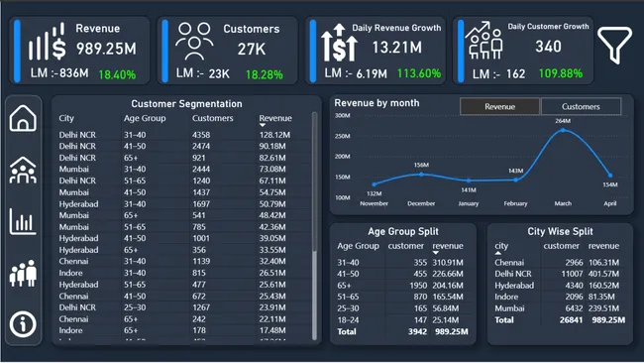
Task: Sort Customer Segmentation by Customers column
Action: (x=212, y=118)
